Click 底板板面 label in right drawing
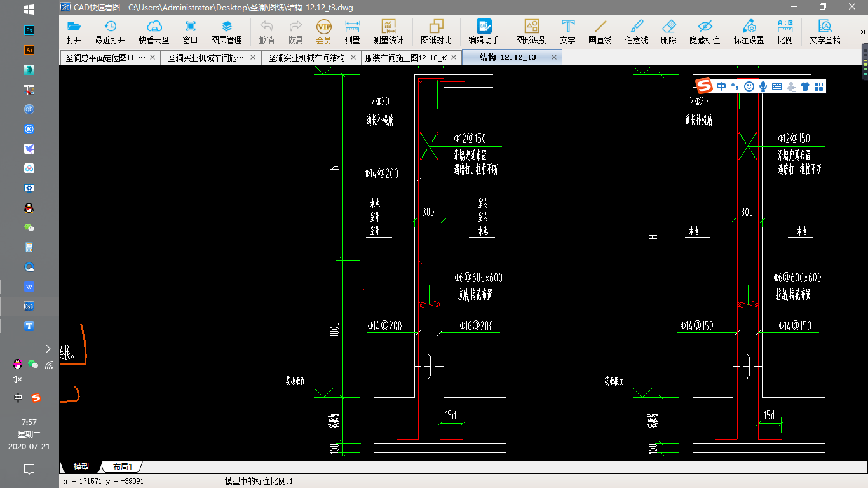868x488 pixels. (614, 381)
